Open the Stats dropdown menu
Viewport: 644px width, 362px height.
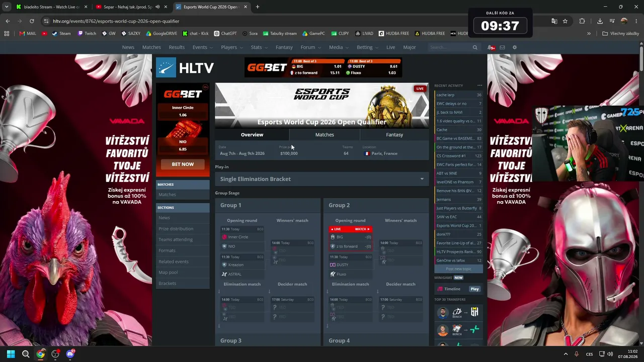tap(260, 47)
